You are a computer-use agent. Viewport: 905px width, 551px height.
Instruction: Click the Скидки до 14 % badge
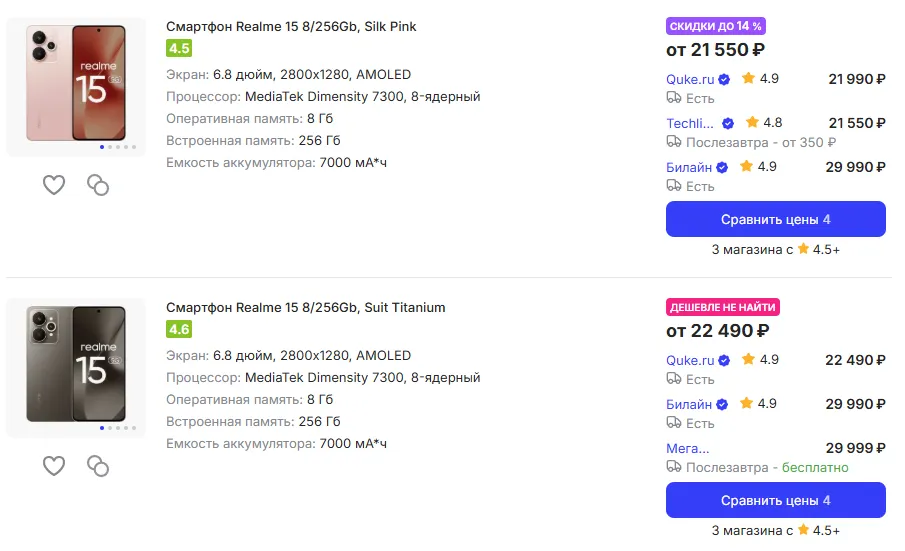(x=716, y=26)
